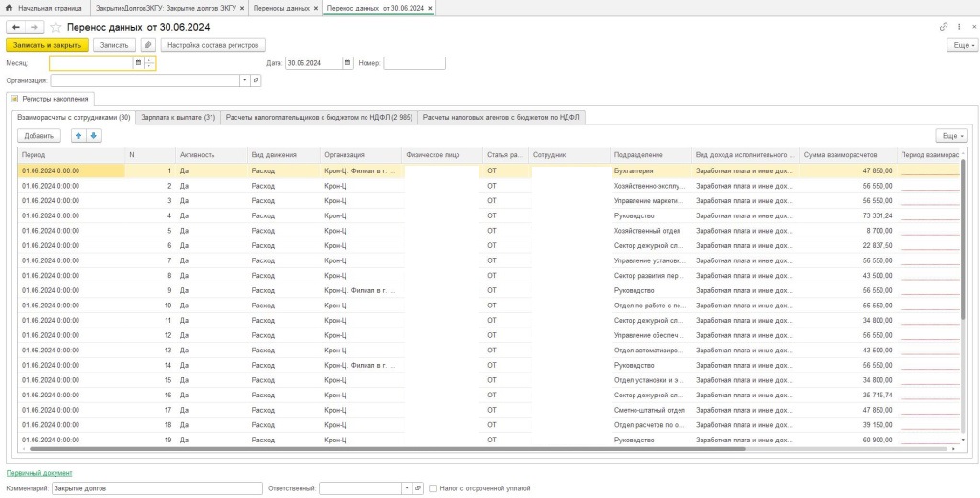
Task: Select the Регистры накопления tab
Action: [x=52, y=99]
